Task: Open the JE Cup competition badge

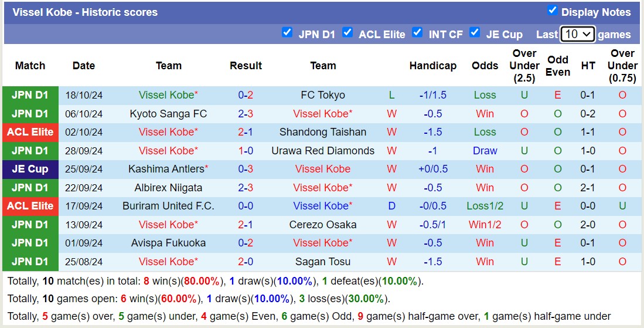Action: (x=30, y=169)
